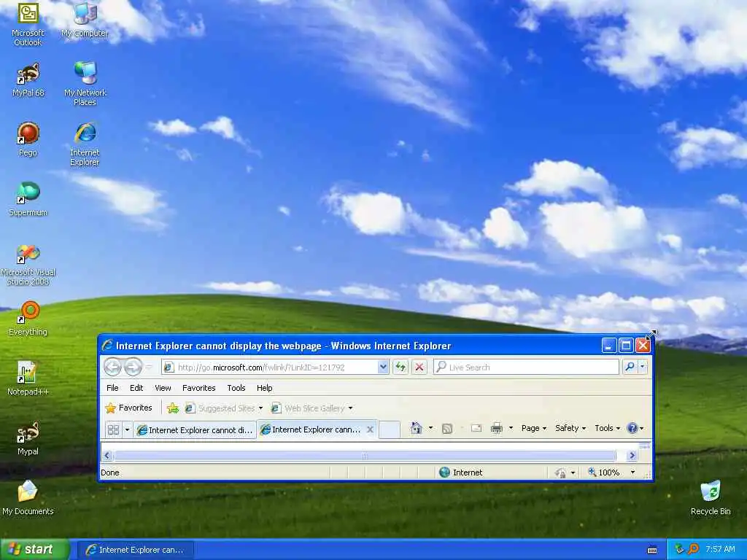Click the Web Slice Gallery link
This screenshot has width=747, height=560.
tap(311, 408)
